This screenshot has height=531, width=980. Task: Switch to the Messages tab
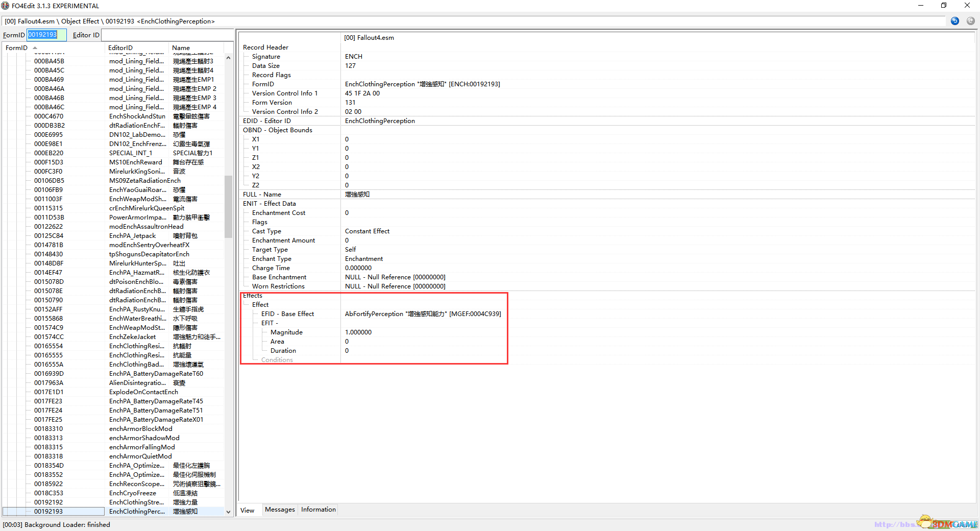[280, 510]
